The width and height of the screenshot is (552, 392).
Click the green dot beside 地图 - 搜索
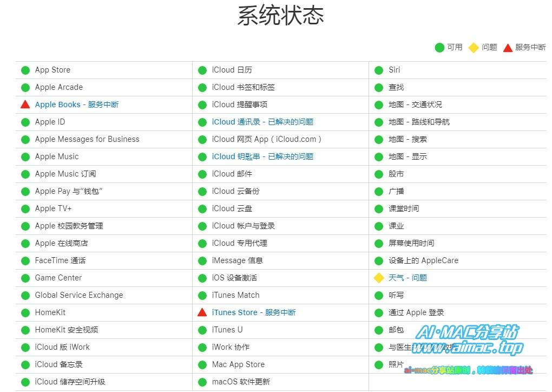pyautogui.click(x=379, y=140)
